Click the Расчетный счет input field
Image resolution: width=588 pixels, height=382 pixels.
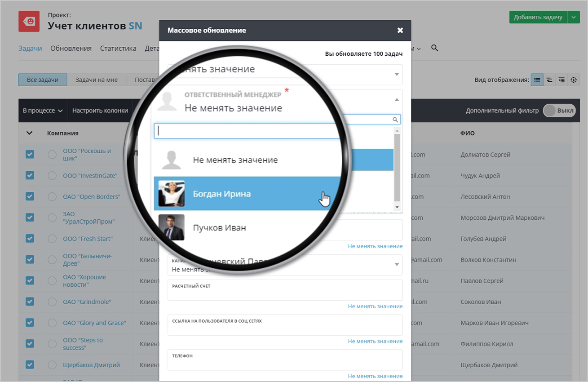(x=285, y=290)
